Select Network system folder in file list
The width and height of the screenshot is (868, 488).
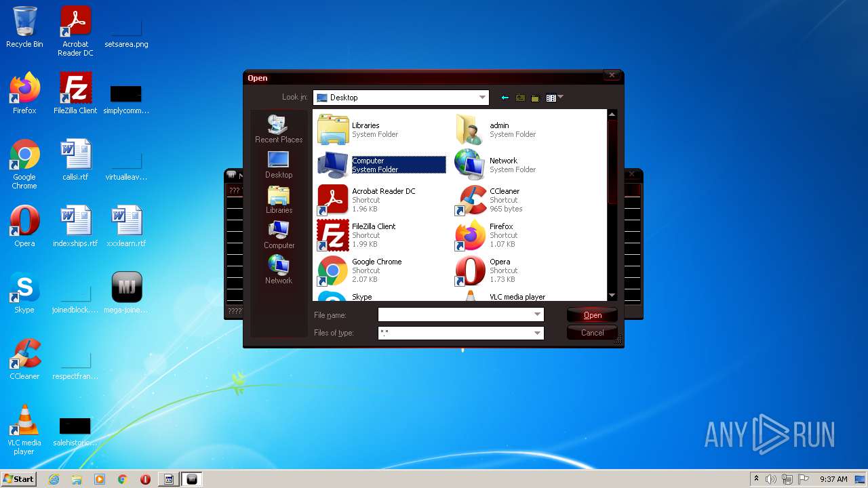pos(519,165)
